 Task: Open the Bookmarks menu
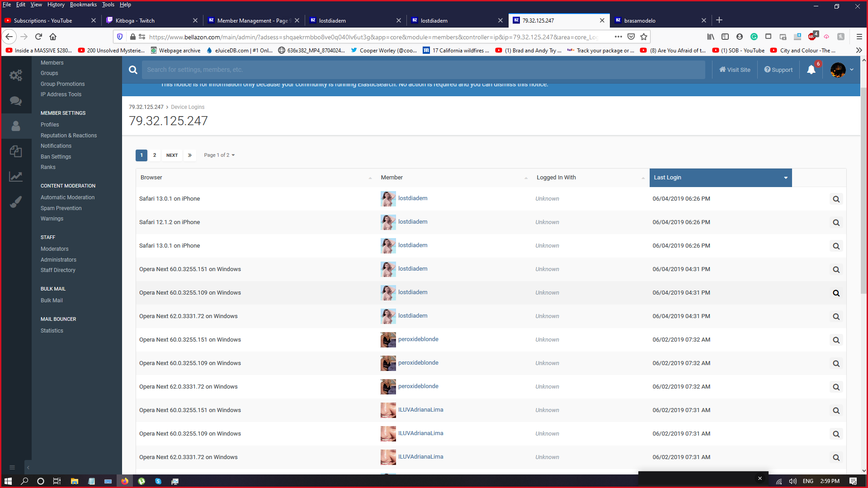tap(83, 5)
